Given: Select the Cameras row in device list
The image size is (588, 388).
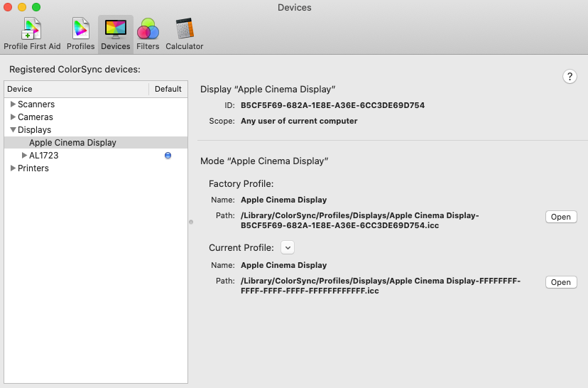Looking at the screenshot, I should [96, 117].
